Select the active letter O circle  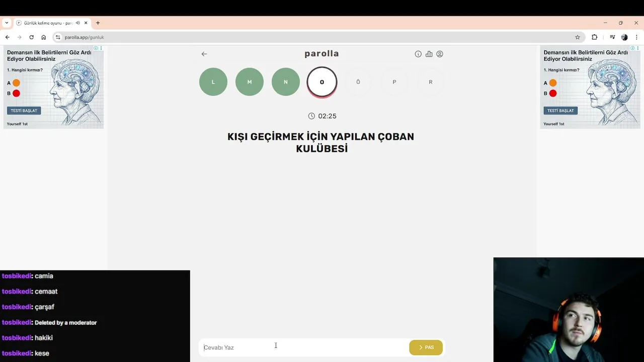click(x=322, y=82)
